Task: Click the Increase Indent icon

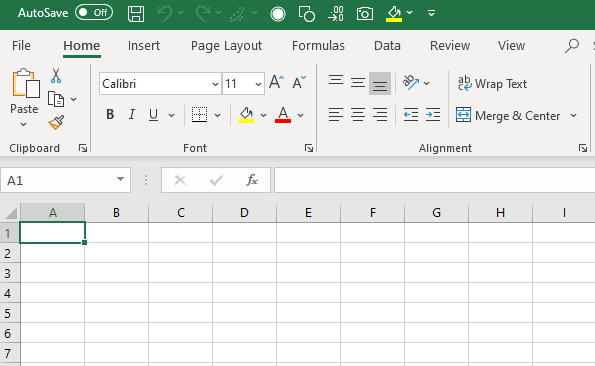Action: (433, 115)
